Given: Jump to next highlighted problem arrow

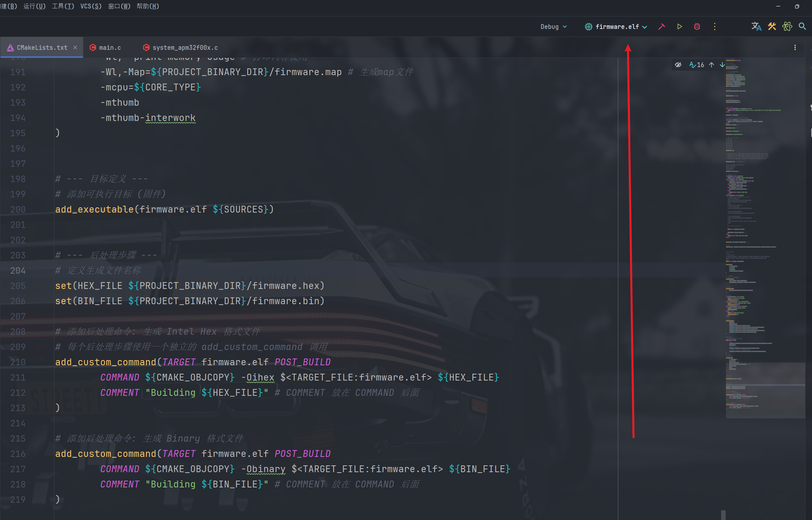Looking at the screenshot, I should [722, 65].
